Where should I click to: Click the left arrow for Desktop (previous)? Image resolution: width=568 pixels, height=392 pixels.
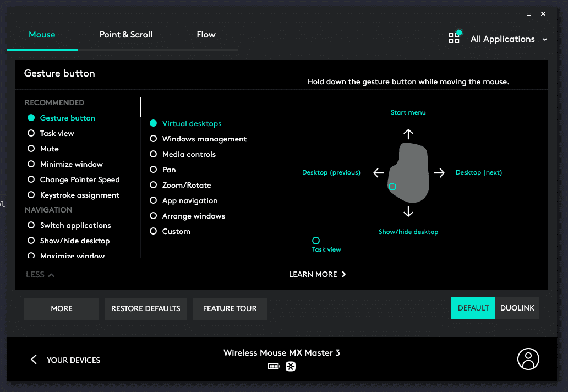click(378, 173)
